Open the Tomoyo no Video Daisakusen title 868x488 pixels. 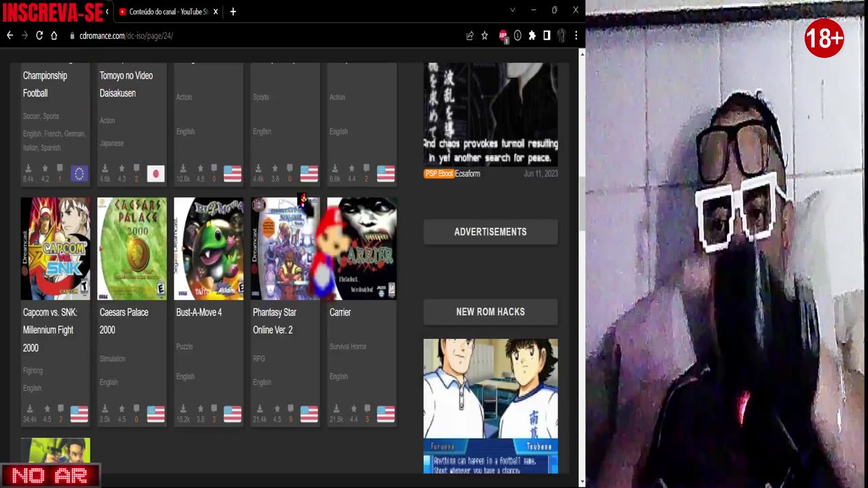[x=126, y=84]
